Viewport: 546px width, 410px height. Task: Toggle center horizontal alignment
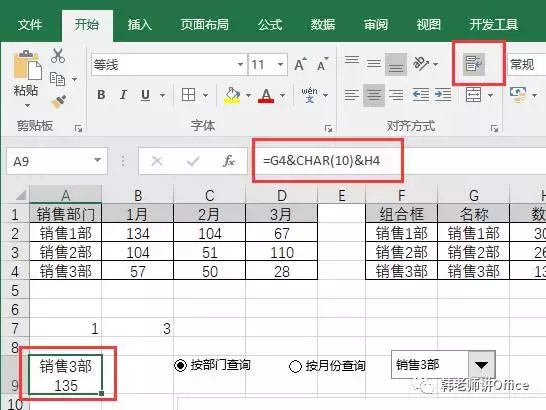(374, 95)
